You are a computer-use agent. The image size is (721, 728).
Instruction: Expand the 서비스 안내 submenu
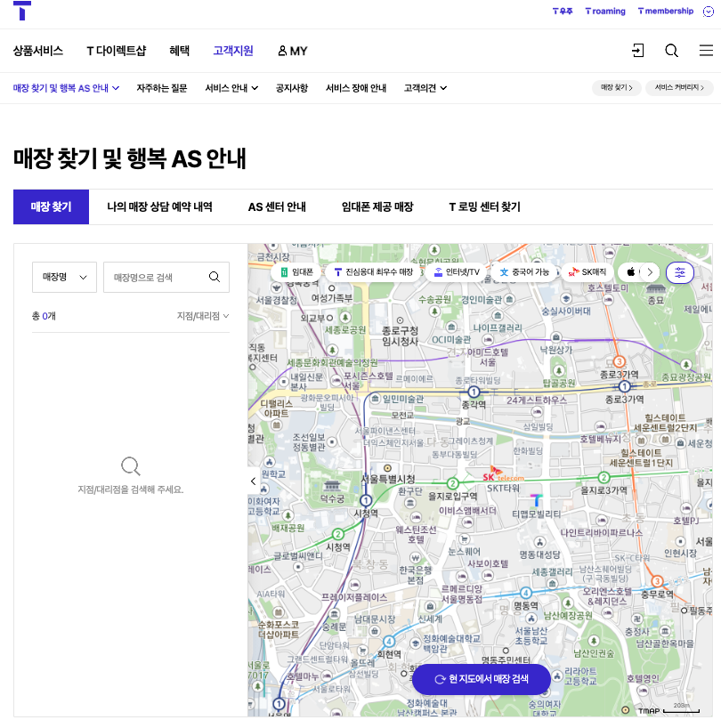pos(231,88)
